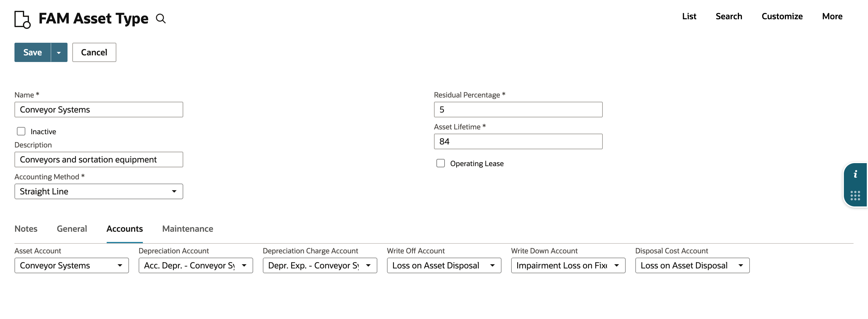Expand the Write Down Account dropdown
Viewport: 868px width, 319px height.
point(568,265)
